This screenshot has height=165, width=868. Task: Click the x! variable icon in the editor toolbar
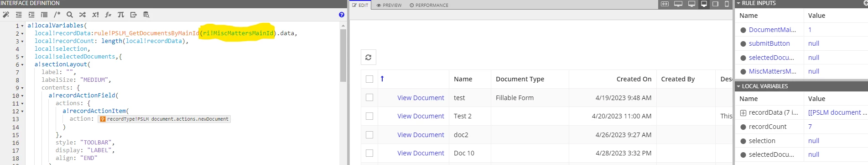point(95,15)
